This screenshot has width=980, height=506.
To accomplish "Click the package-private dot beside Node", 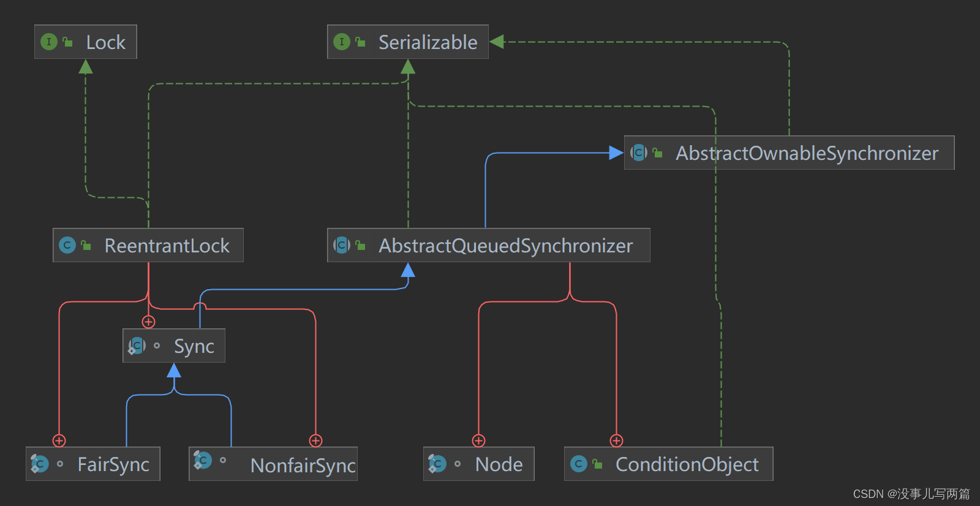I will coord(458,464).
